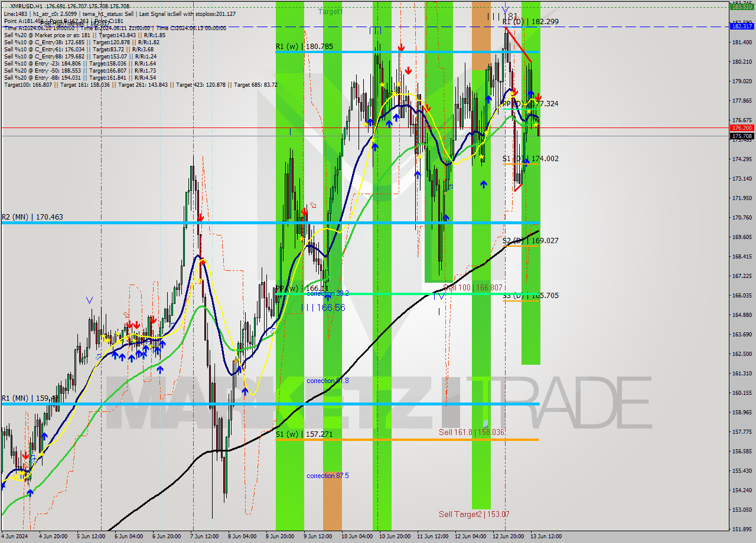Click the Target1 label at chart top
Viewport: 756px width, 543px height.
click(330, 12)
